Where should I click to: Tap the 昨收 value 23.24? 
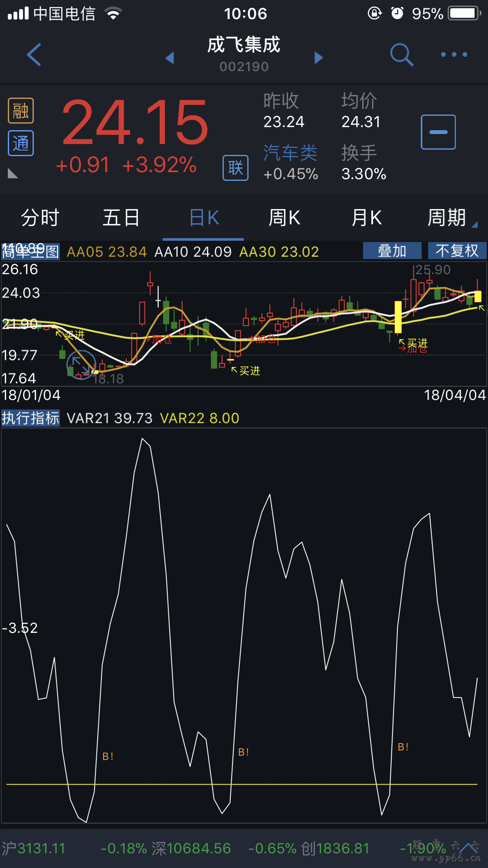click(x=284, y=122)
